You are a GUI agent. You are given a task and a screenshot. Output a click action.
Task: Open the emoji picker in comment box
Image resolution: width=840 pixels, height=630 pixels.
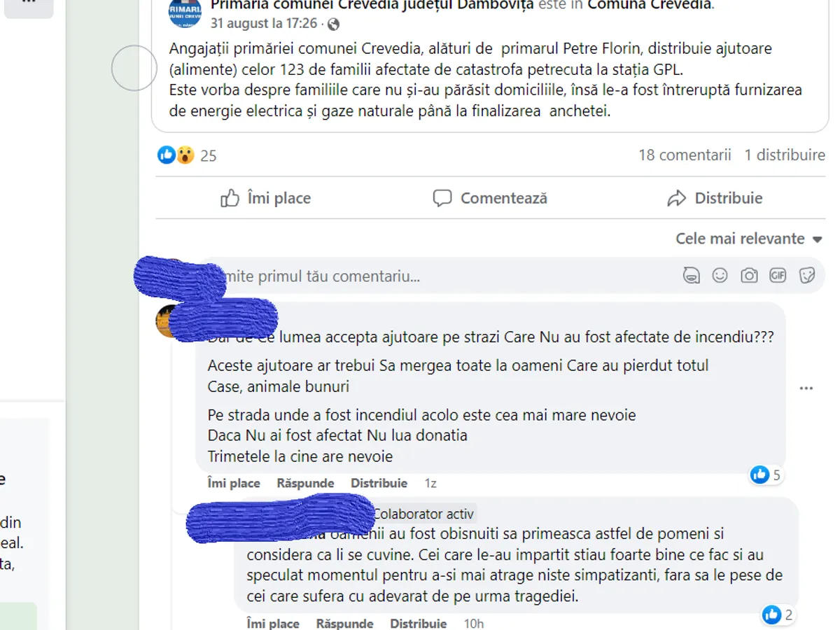pos(720,276)
